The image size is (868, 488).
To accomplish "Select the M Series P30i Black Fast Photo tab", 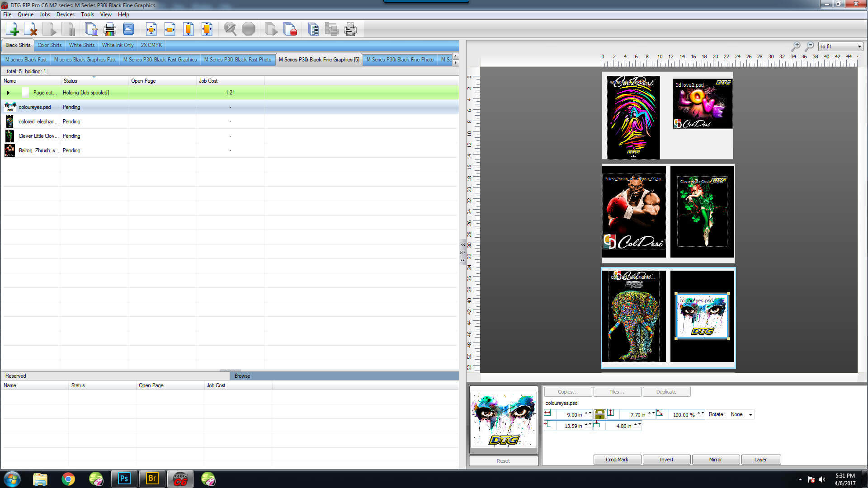I will click(238, 60).
